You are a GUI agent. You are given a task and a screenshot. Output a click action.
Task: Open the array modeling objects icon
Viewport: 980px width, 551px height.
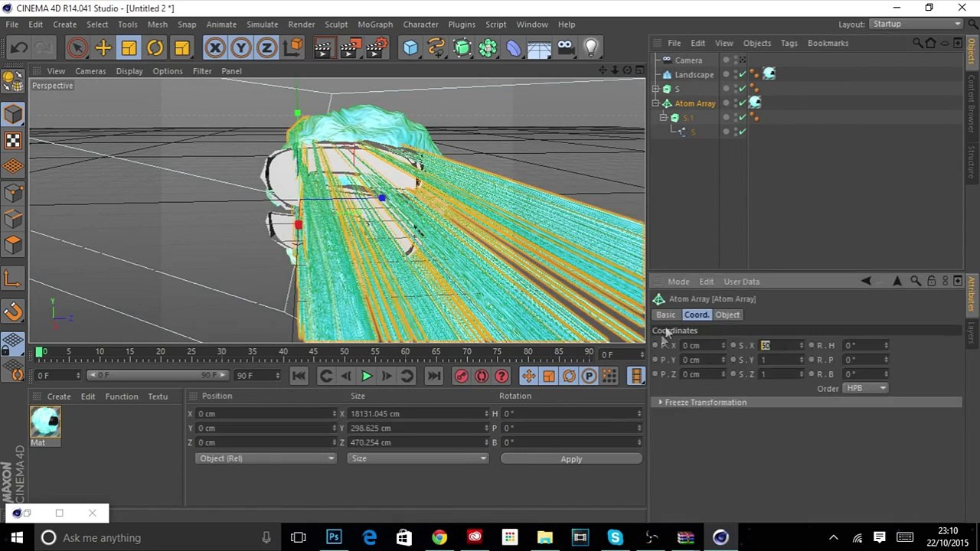click(x=488, y=48)
